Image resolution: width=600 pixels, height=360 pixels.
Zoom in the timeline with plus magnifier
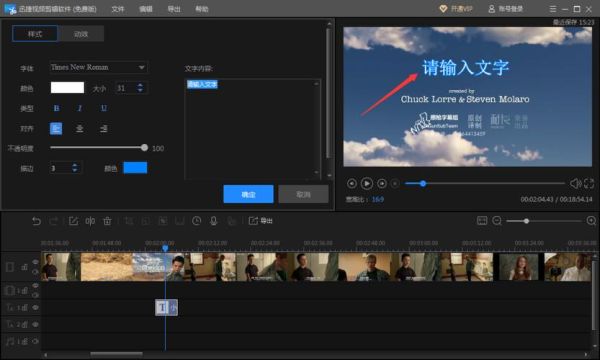click(591, 221)
